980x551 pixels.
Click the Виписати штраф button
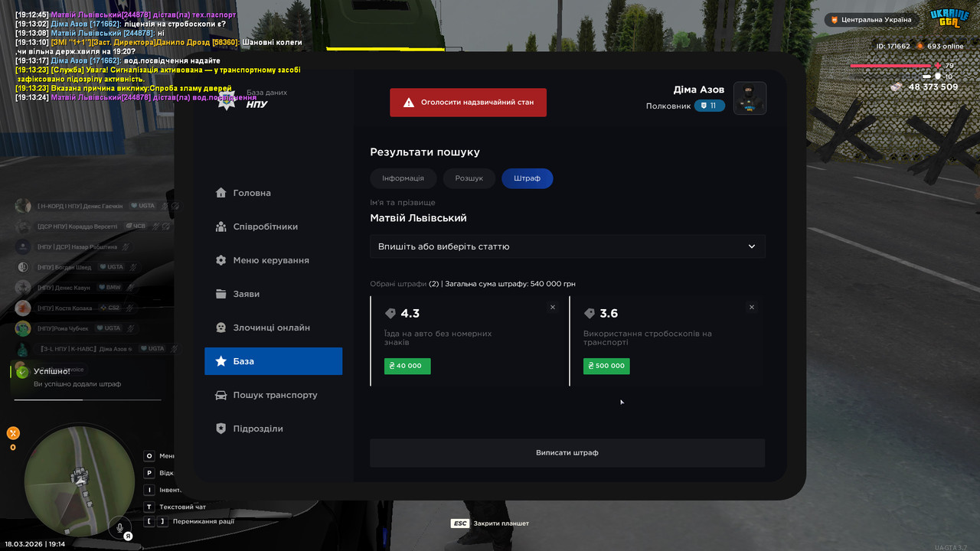[x=567, y=453]
